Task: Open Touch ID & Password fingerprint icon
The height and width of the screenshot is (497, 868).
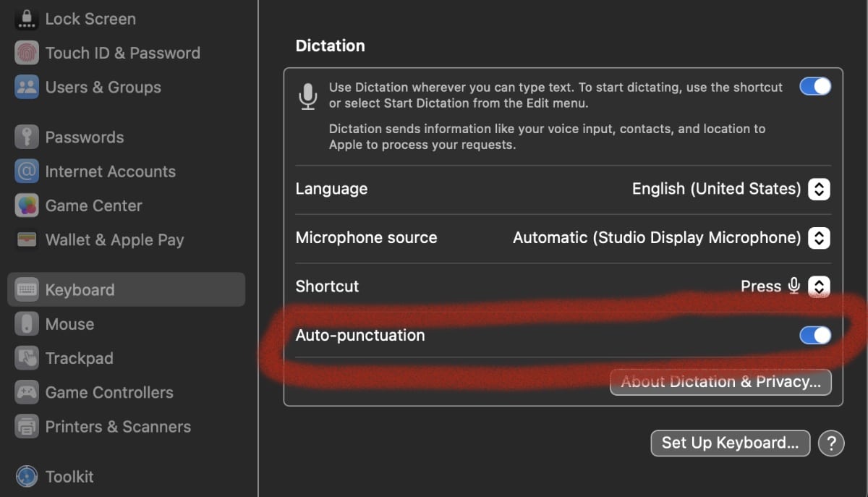Action: coord(27,53)
